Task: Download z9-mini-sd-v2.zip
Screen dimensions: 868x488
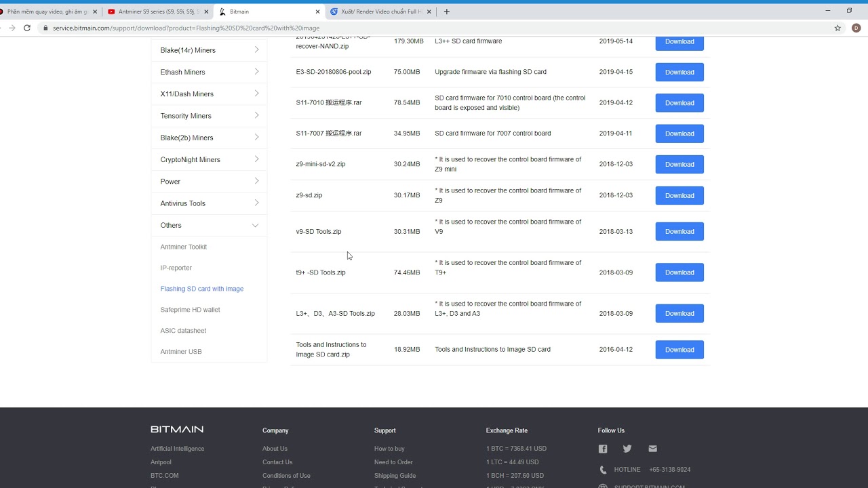Action: pos(679,164)
